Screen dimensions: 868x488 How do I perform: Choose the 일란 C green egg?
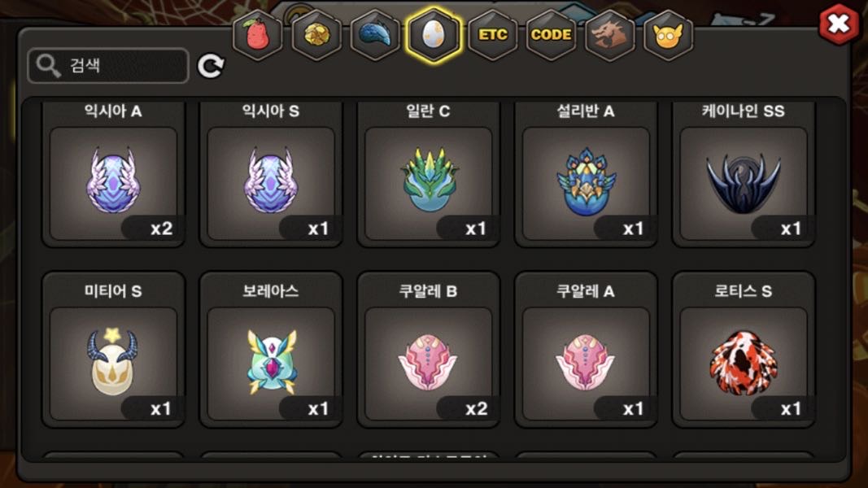coord(429,174)
